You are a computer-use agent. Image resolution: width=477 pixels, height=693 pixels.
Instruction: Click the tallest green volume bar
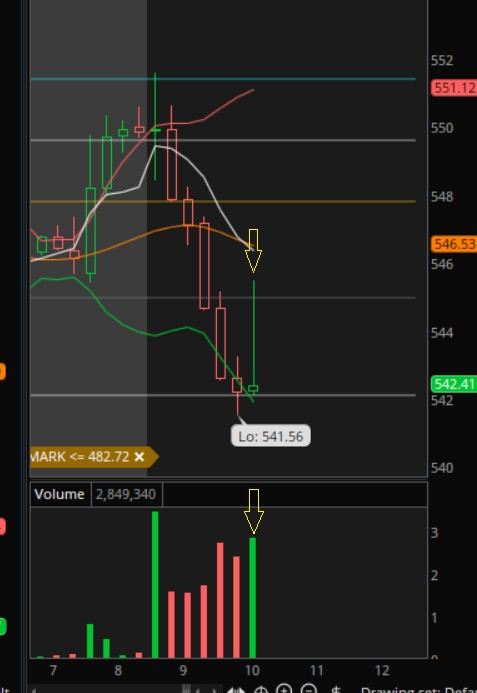click(x=155, y=584)
